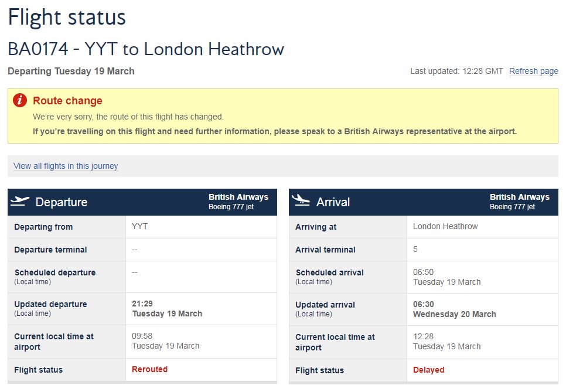The height and width of the screenshot is (392, 566).
Task: Open View all flights in this journey
Action: point(66,166)
